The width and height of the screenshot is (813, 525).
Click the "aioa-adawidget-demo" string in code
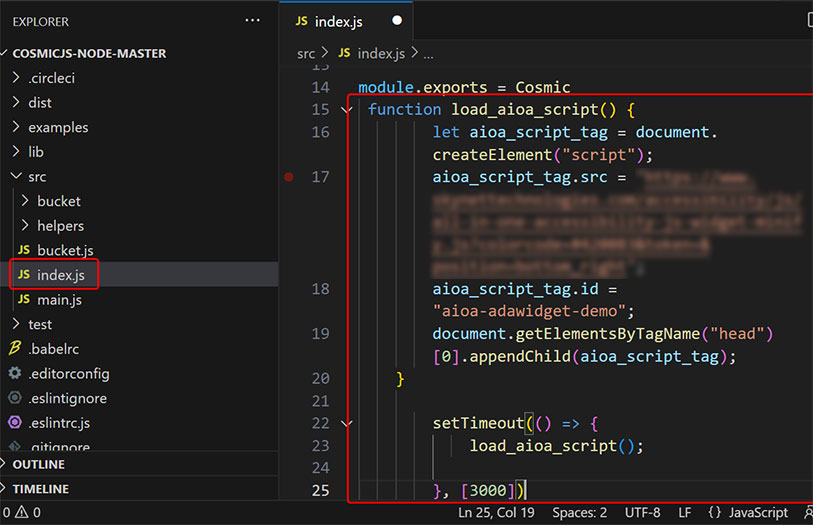click(530, 311)
